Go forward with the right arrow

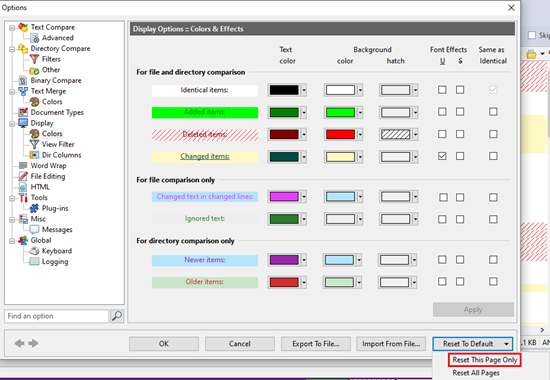pyautogui.click(x=33, y=343)
